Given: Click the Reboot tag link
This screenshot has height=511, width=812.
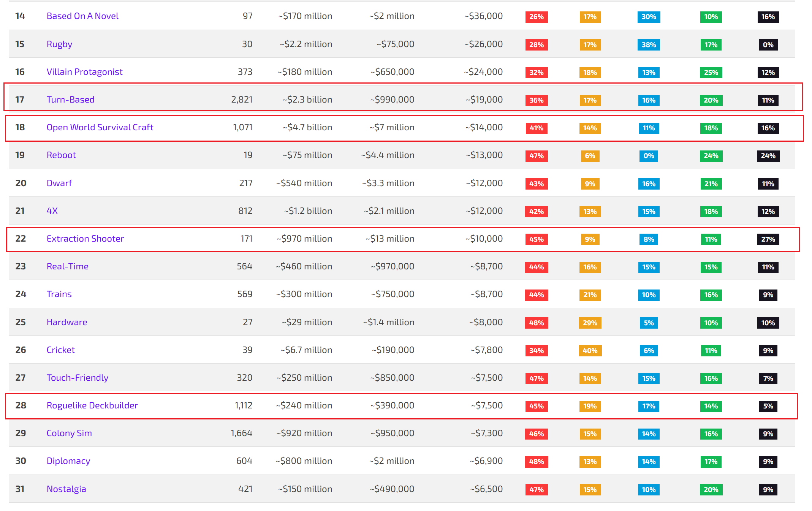Looking at the screenshot, I should click(x=61, y=155).
